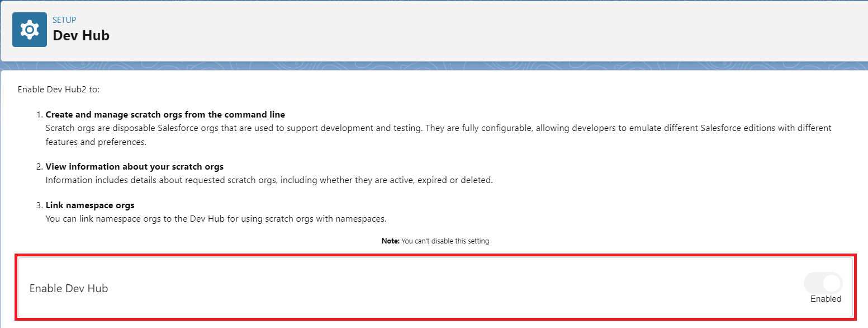Click the 'Link namespace orgs' heading
Viewport: 868px width, 328px height.
tap(90, 205)
